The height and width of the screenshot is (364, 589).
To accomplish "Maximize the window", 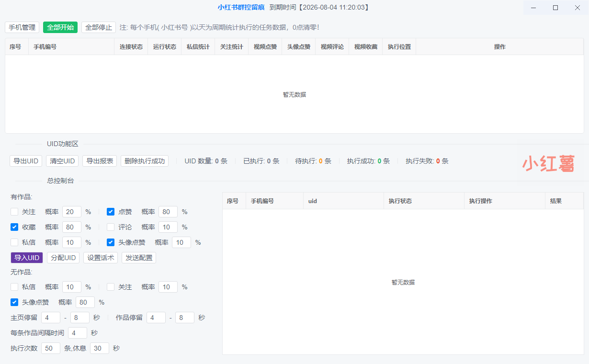I will click(x=555, y=8).
